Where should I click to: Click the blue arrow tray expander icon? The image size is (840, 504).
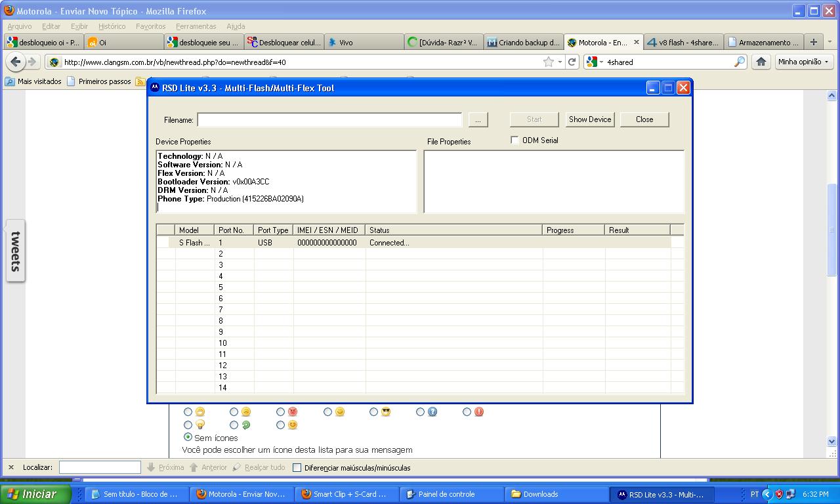click(766, 494)
